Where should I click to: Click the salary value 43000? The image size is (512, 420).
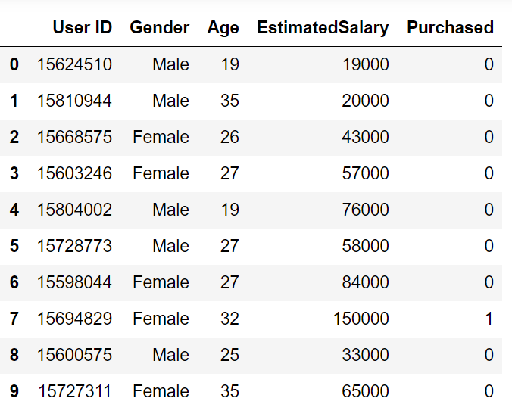(365, 138)
